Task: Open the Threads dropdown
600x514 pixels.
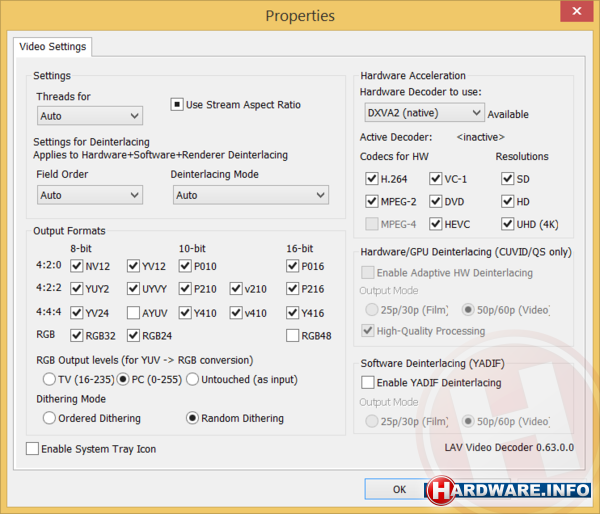Action: click(x=89, y=116)
